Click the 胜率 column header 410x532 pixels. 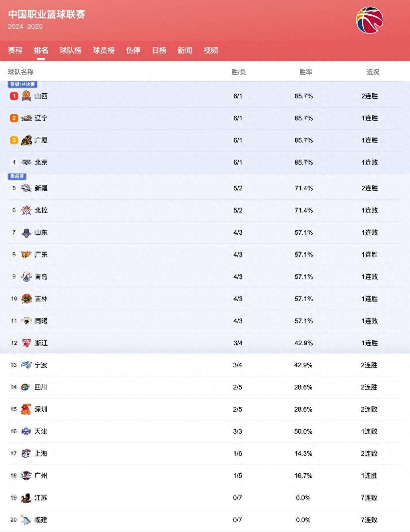pos(305,72)
